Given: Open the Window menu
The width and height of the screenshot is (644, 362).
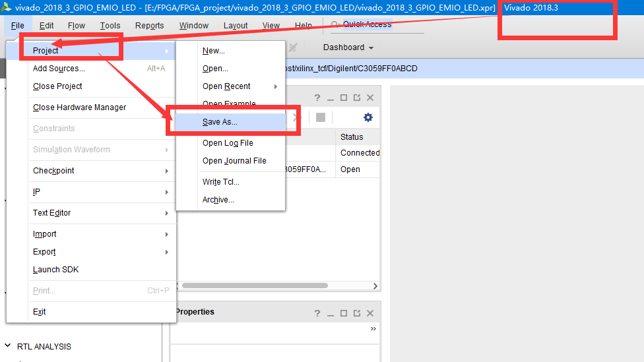Looking at the screenshot, I should click(194, 26).
